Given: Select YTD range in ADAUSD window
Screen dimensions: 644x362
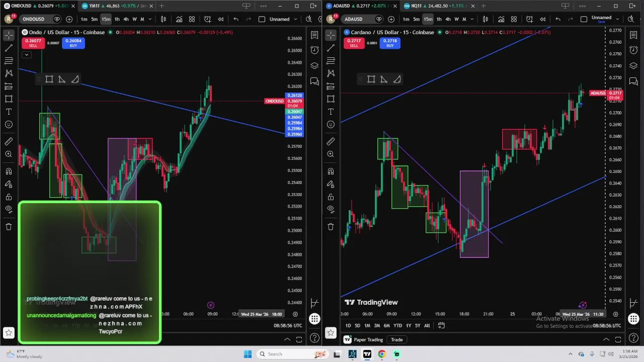Looking at the screenshot, I should pyautogui.click(x=397, y=326).
